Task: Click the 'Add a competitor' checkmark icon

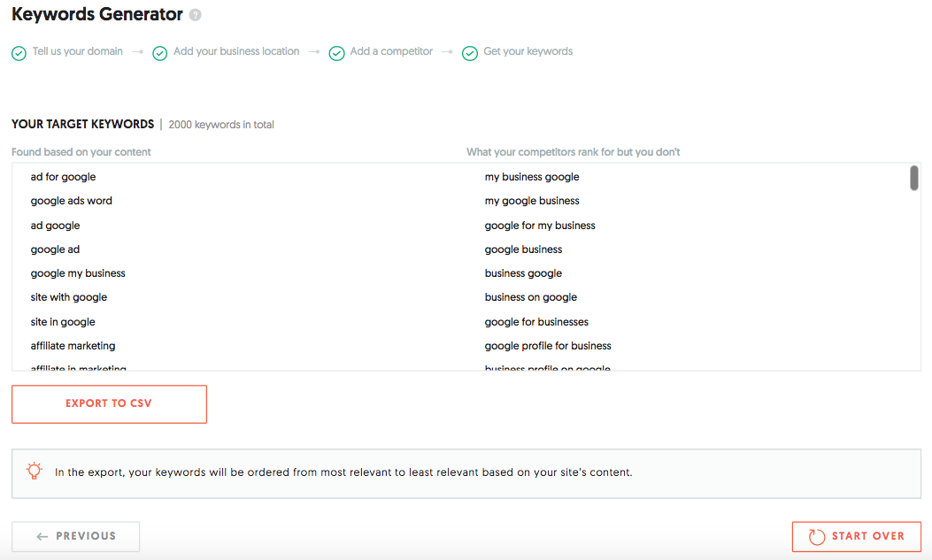Action: 336,53
